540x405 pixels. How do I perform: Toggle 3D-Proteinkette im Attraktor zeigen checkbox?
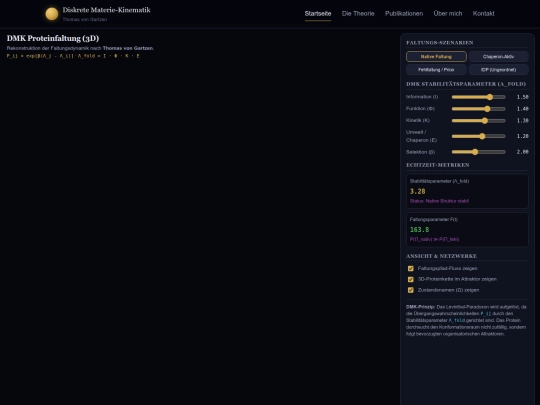(411, 279)
